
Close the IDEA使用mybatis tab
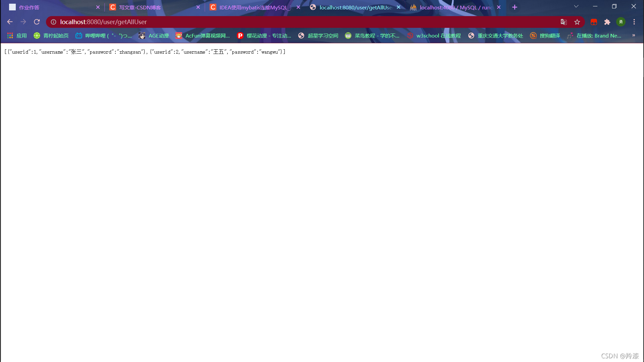pyautogui.click(x=298, y=7)
